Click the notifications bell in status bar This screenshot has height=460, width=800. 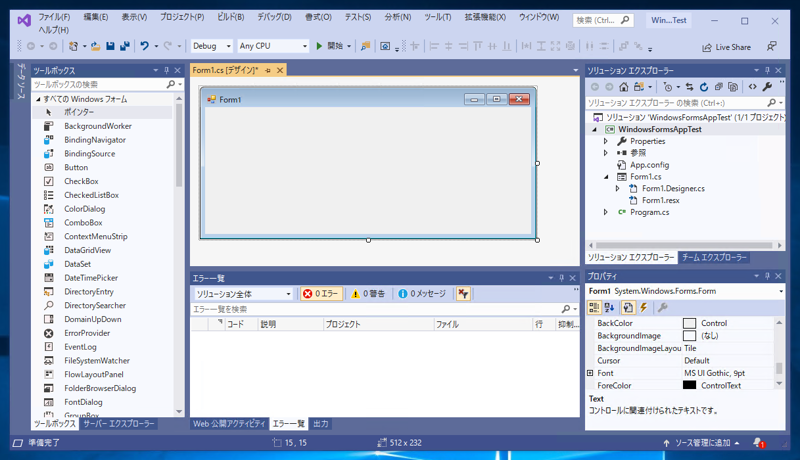tap(759, 443)
